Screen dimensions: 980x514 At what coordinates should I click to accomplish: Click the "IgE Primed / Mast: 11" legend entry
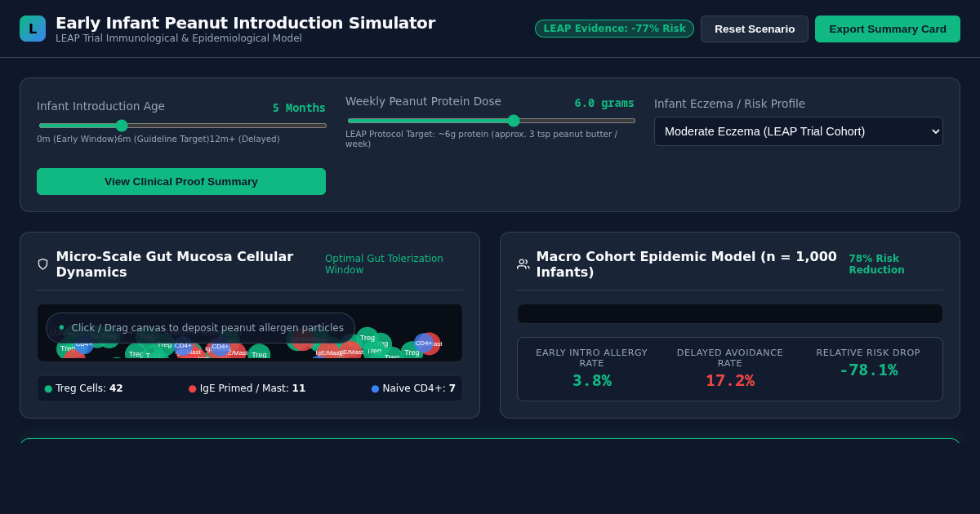247,388
